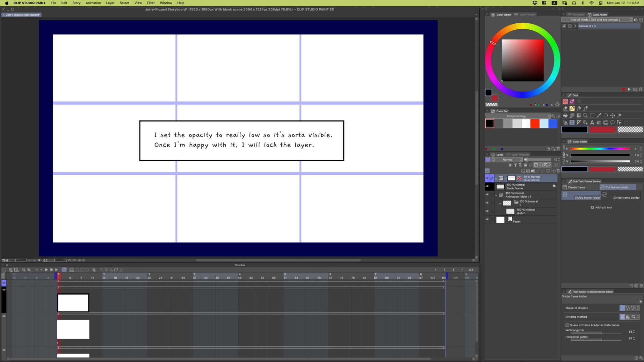Pick the Zoom magnifier tool
Viewport: 644px width, 362px height.
pos(585,116)
